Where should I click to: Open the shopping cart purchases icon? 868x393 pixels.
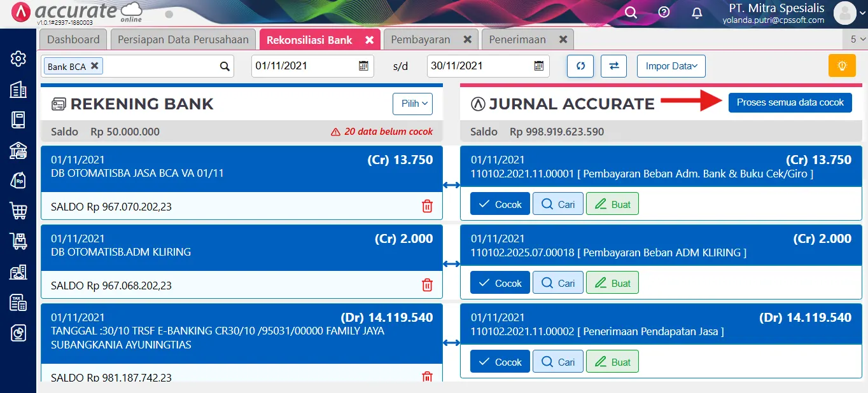point(17,212)
